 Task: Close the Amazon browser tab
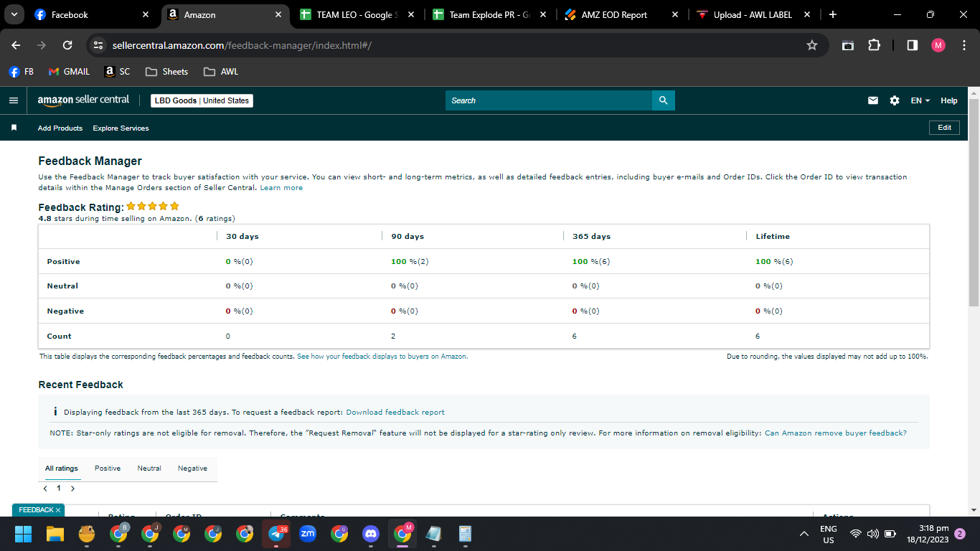point(278,14)
